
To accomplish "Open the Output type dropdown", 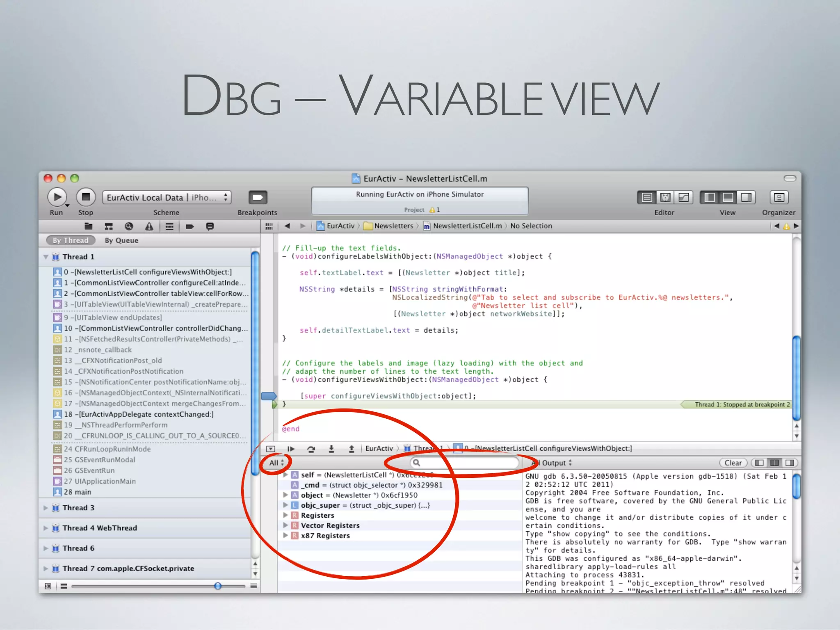I will (x=552, y=463).
